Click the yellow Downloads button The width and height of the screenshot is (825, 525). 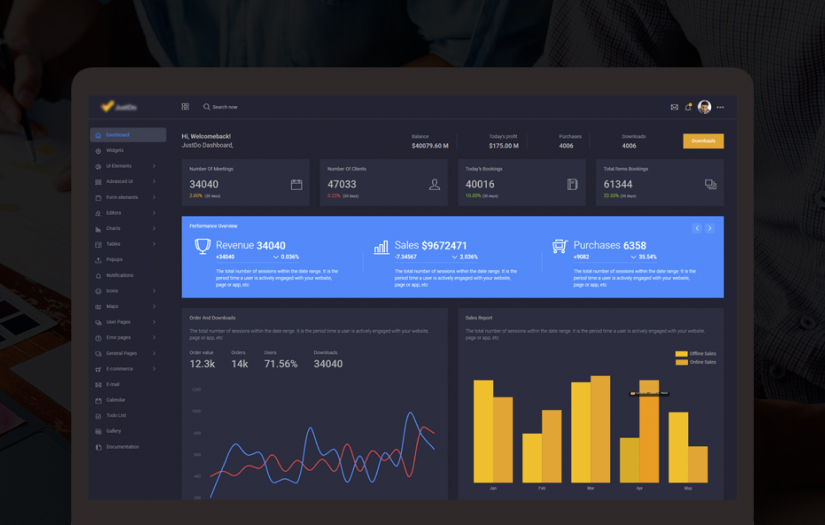point(703,141)
